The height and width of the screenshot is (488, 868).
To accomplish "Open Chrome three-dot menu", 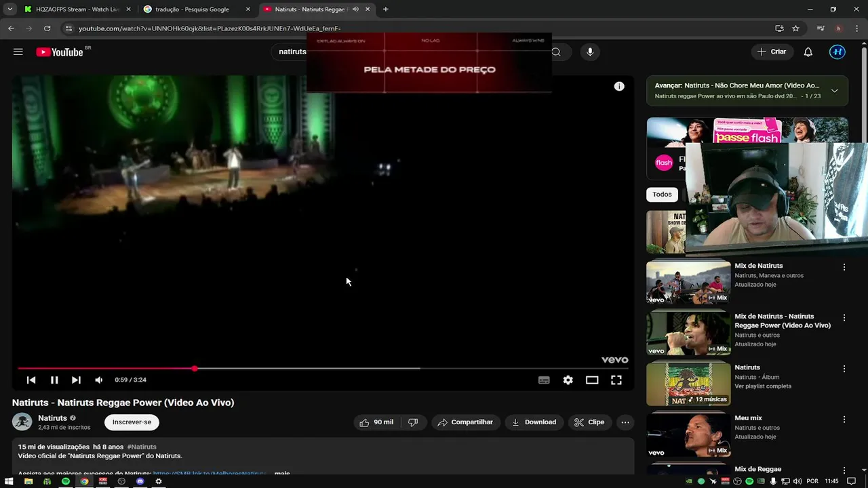I will (856, 28).
